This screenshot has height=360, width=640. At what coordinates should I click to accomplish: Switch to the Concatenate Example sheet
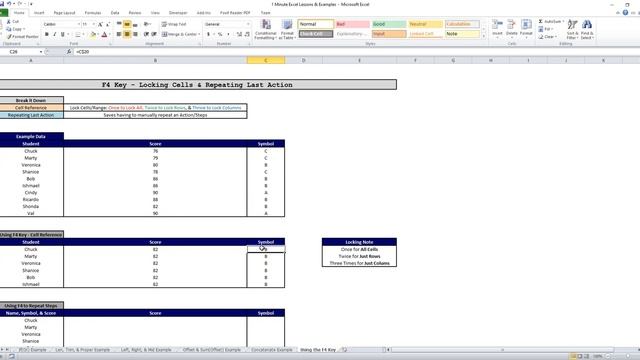pos(271,350)
